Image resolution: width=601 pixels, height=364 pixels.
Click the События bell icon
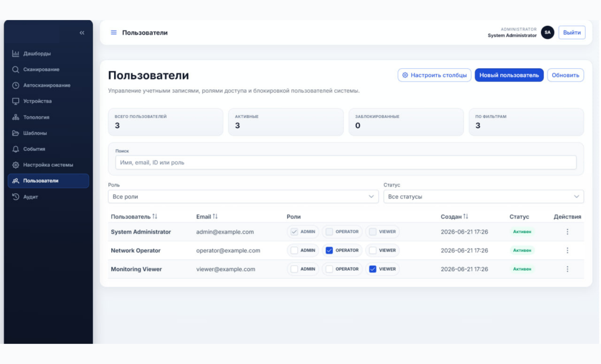pos(15,149)
